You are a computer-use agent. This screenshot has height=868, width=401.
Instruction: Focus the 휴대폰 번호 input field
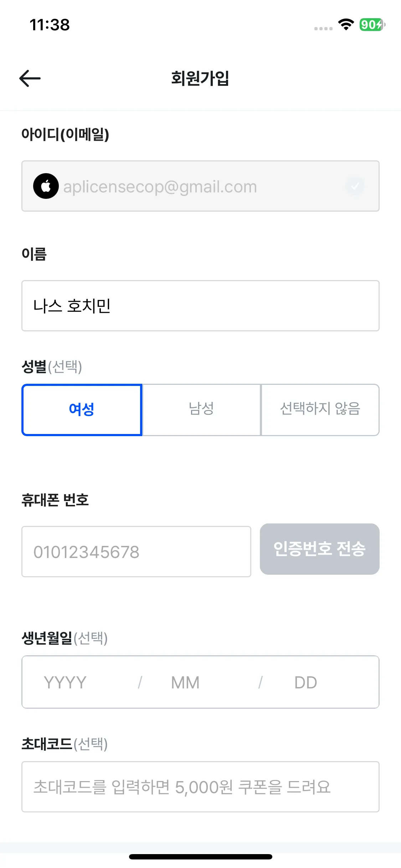tap(136, 552)
